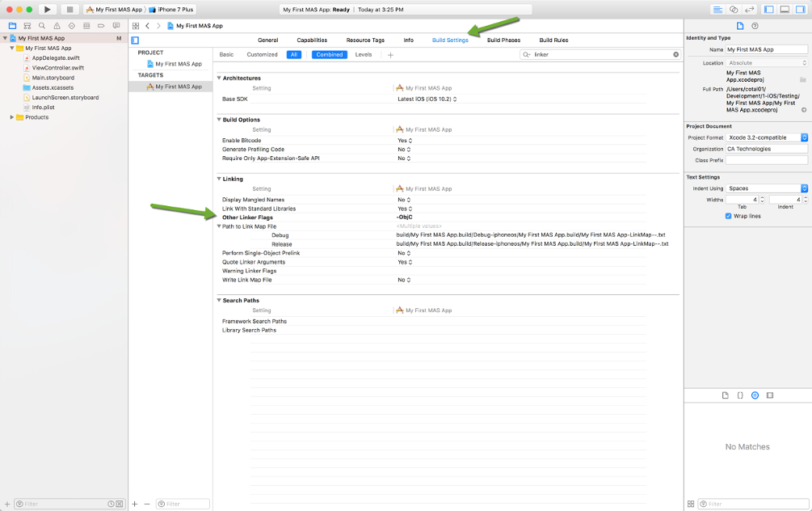The image size is (812, 511).
Task: Go forward using the jump bar forward arrow
Action: click(x=158, y=26)
